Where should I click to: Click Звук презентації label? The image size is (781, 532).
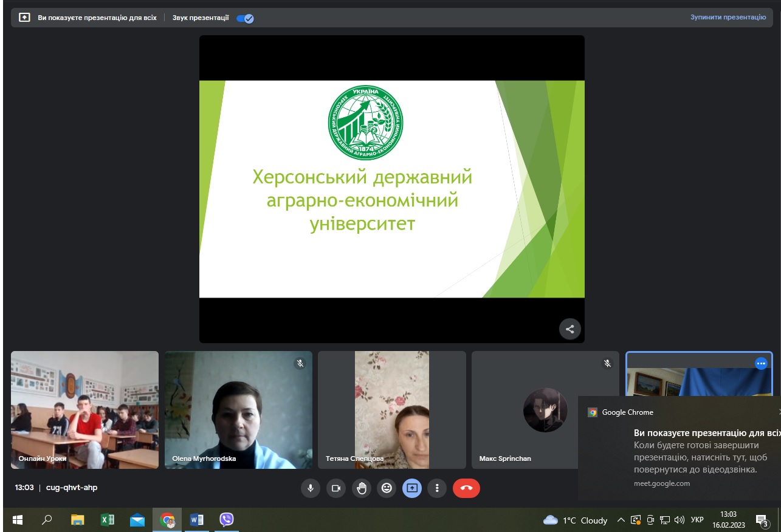tap(201, 18)
